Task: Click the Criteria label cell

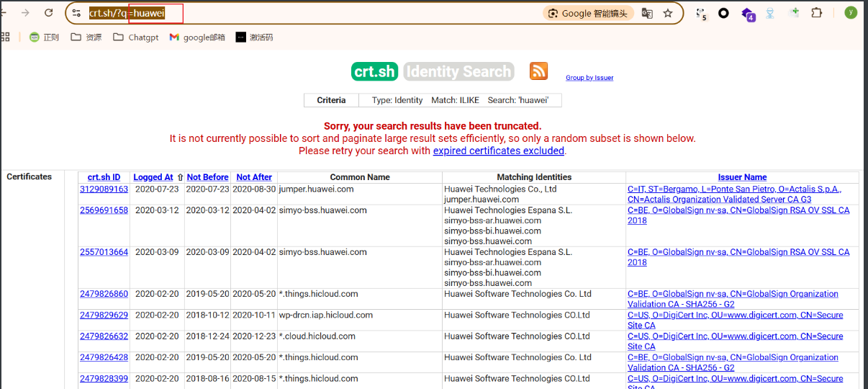Action: pos(332,100)
